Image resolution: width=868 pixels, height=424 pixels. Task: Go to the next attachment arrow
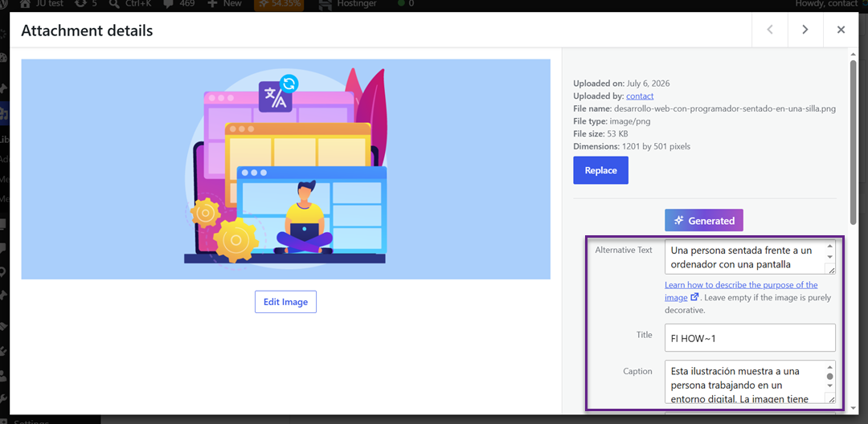point(805,30)
